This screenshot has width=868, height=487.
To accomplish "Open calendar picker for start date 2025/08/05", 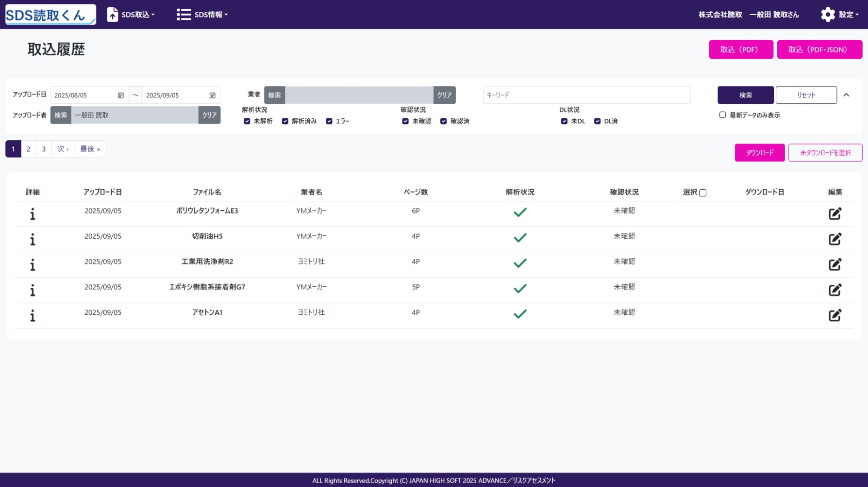I will click(x=120, y=96).
